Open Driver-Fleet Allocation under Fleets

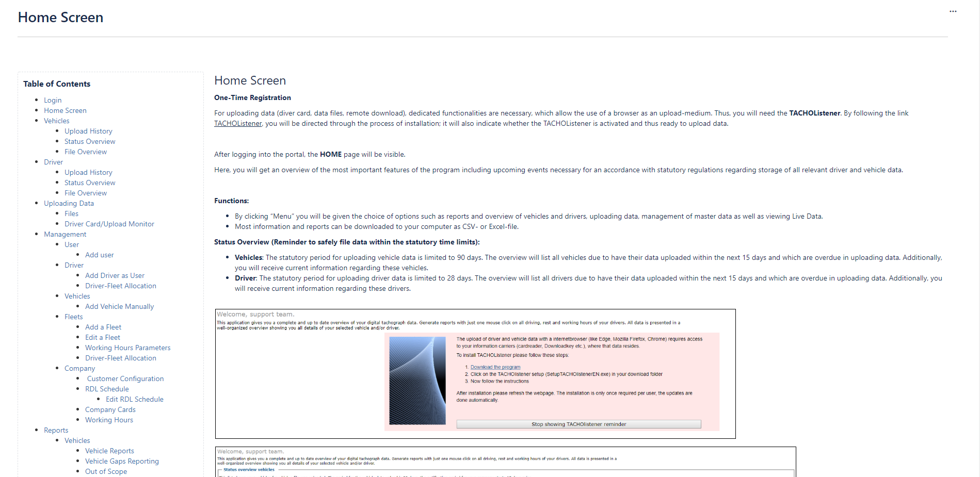[121, 358]
